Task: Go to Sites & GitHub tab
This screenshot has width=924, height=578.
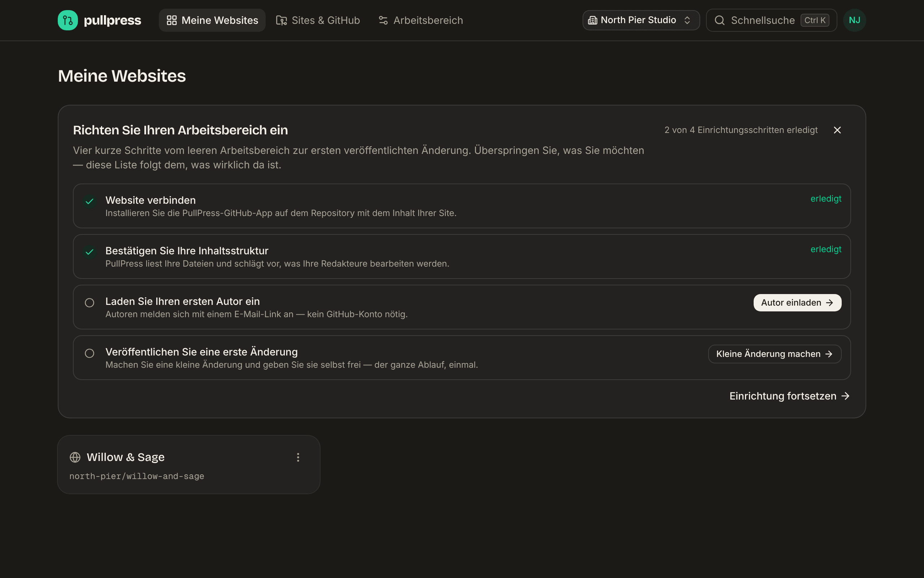Action: coord(318,20)
